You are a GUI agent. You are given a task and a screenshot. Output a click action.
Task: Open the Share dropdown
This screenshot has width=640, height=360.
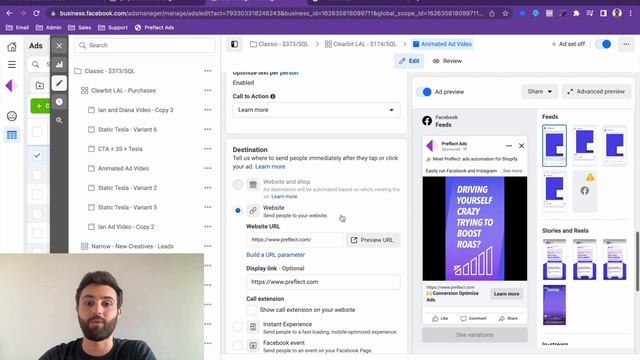click(x=539, y=92)
